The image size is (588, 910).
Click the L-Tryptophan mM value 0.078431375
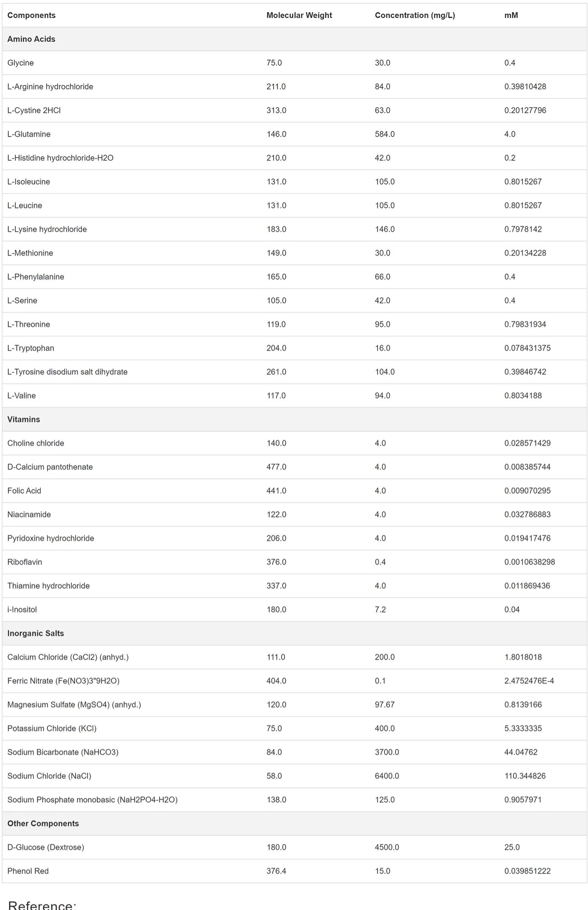click(527, 348)
